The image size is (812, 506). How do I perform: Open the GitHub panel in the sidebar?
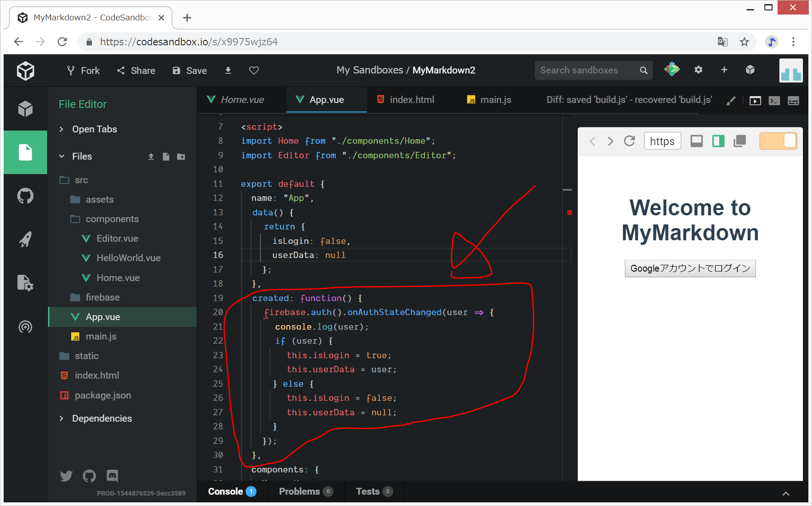[25, 196]
